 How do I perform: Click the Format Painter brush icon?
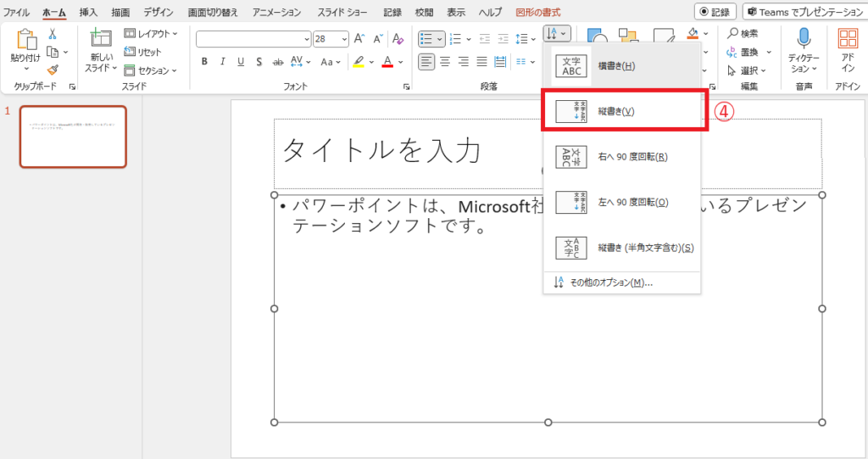coord(53,70)
